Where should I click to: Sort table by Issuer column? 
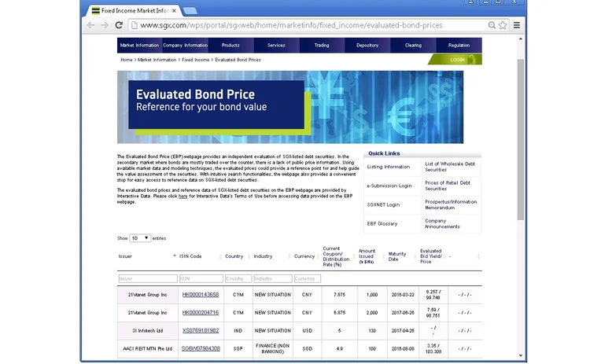(x=147, y=256)
